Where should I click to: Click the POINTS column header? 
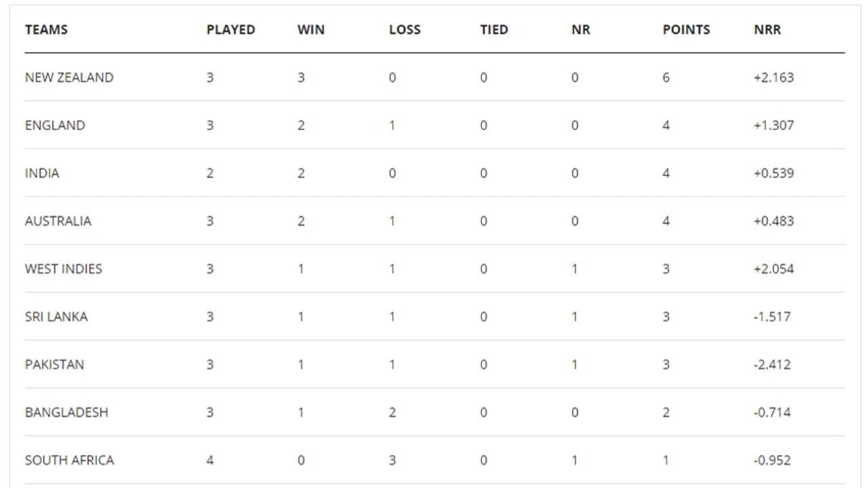click(686, 30)
